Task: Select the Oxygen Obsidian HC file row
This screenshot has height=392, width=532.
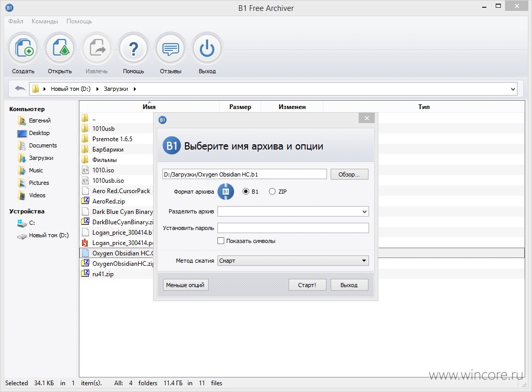Action: (x=117, y=253)
